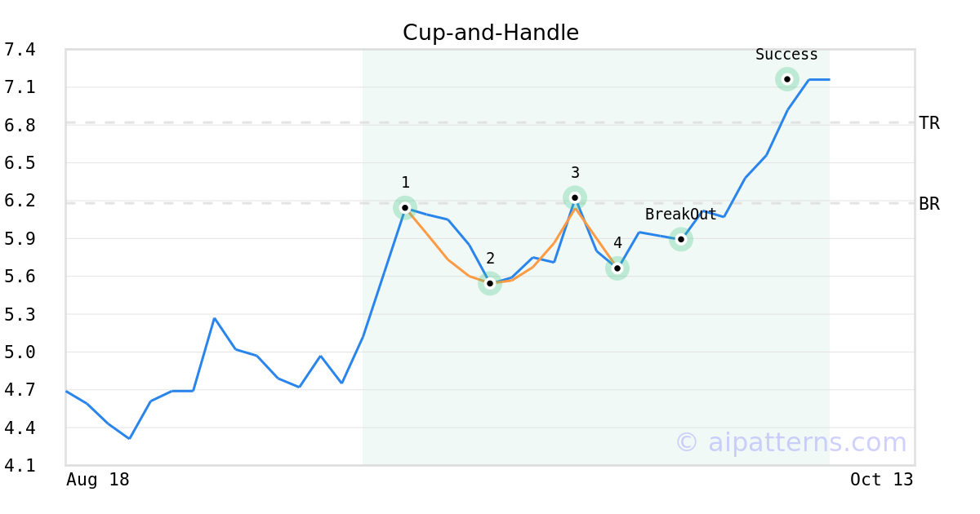Click the Aug 18 start date label
This screenshot has width=980, height=514.
(x=98, y=480)
